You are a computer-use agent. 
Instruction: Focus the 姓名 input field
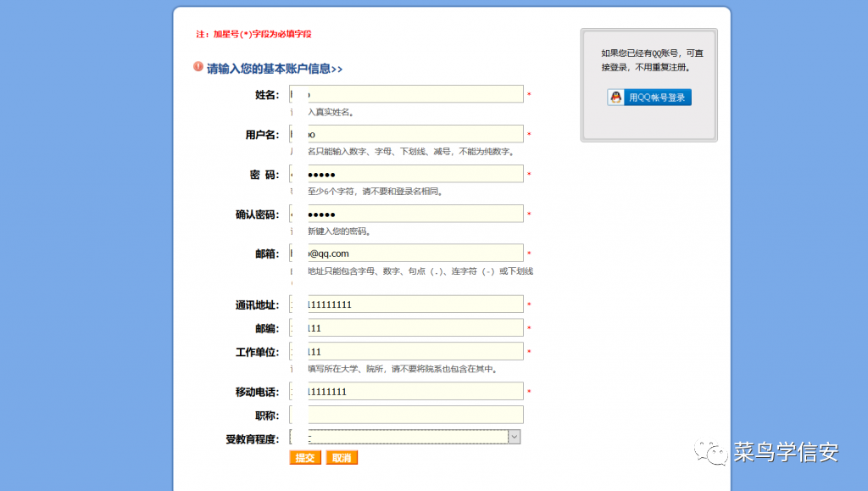click(406, 94)
